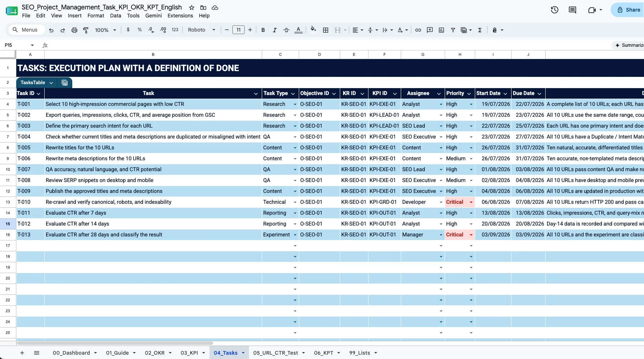Click the Undo icon
644x359 pixels.
pyautogui.click(x=51, y=30)
